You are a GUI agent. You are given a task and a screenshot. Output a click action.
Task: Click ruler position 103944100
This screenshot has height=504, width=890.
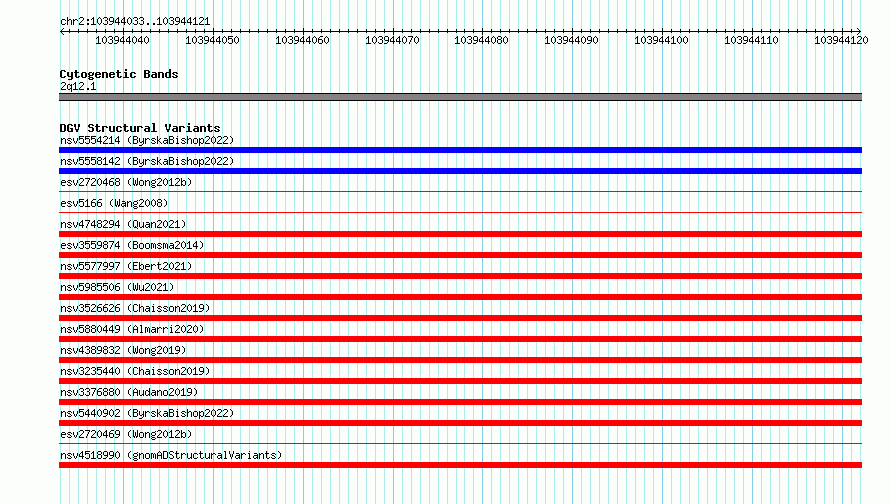(661, 40)
